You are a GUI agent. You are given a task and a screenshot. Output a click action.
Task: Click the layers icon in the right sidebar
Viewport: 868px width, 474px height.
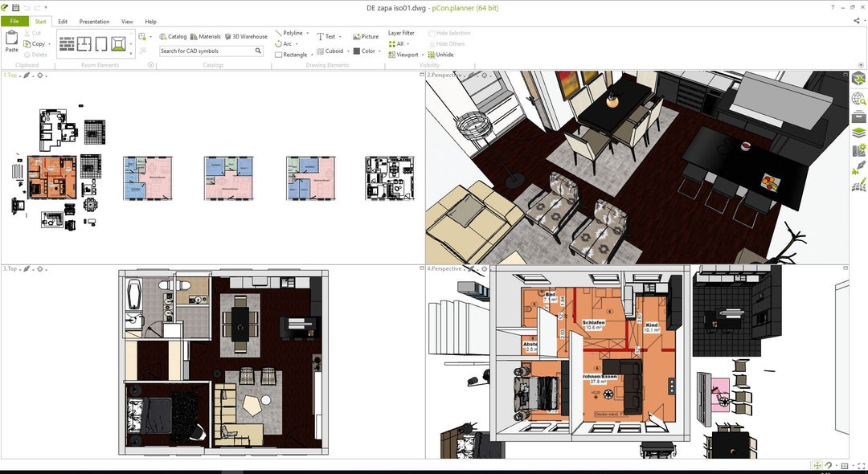[859, 133]
